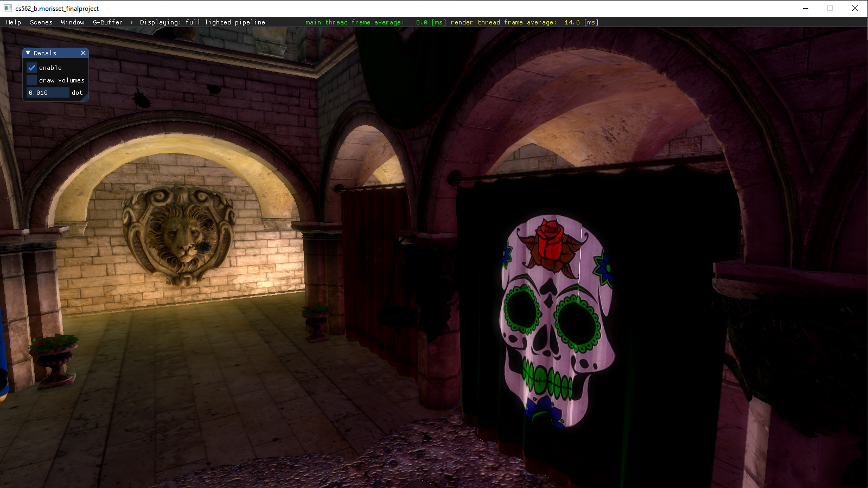The image size is (868, 488).
Task: Disable the decals 'enable' checkbox
Action: (32, 68)
